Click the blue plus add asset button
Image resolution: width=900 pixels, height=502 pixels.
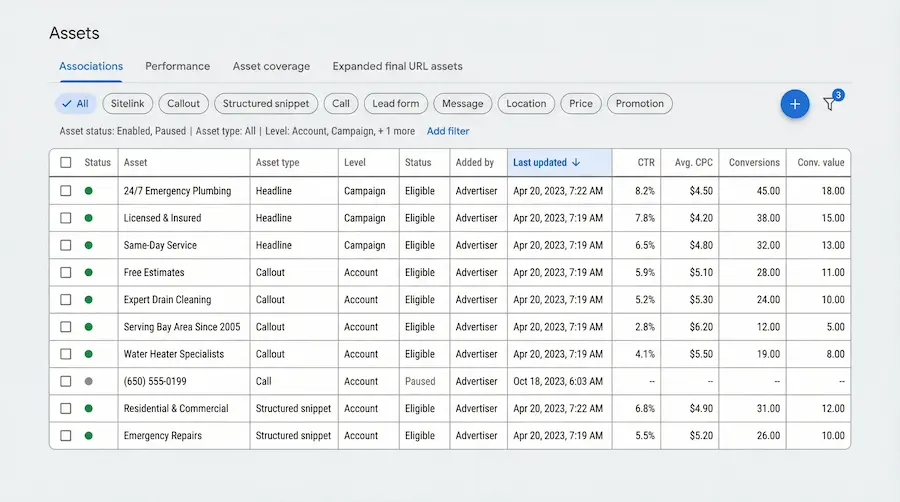pyautogui.click(x=794, y=104)
